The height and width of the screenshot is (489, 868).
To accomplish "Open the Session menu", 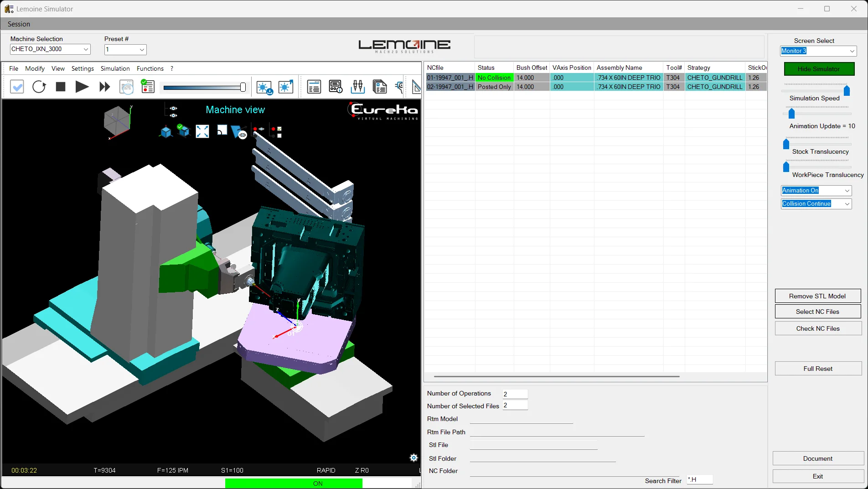I will pos(19,24).
